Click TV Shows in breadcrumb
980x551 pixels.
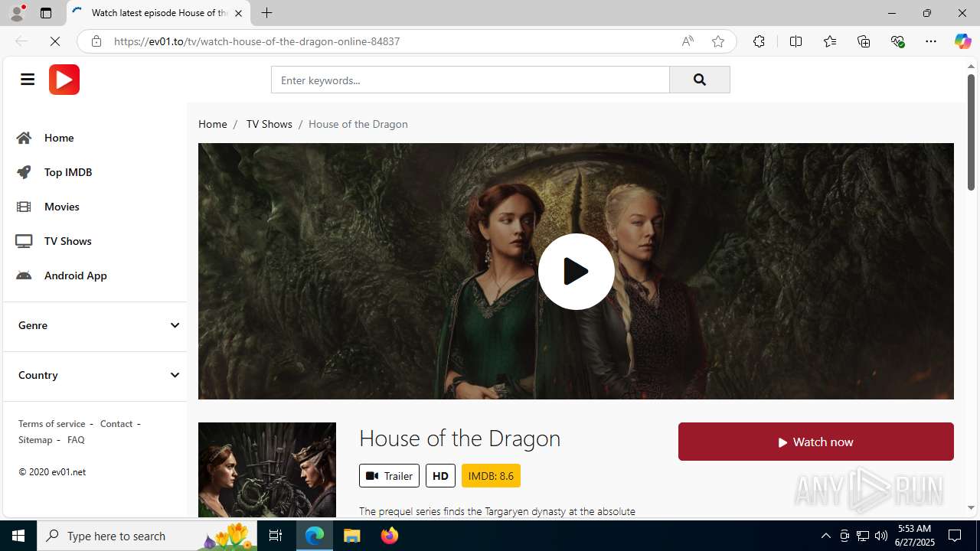(x=269, y=124)
